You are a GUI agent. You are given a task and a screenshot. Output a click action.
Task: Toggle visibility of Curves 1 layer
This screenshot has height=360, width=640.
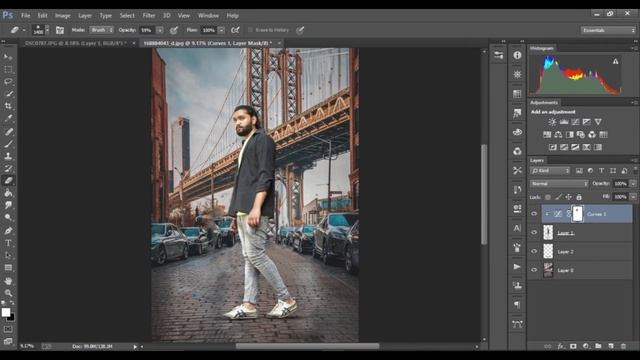[534, 214]
